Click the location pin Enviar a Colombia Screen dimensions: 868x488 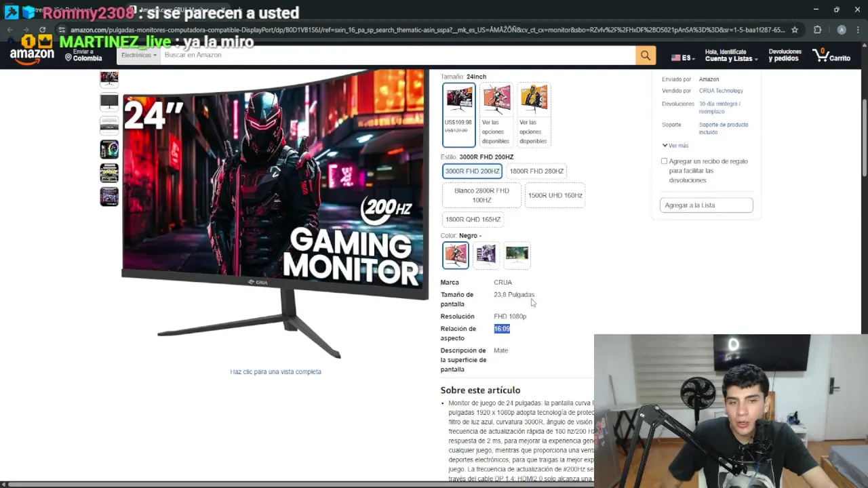pos(83,55)
